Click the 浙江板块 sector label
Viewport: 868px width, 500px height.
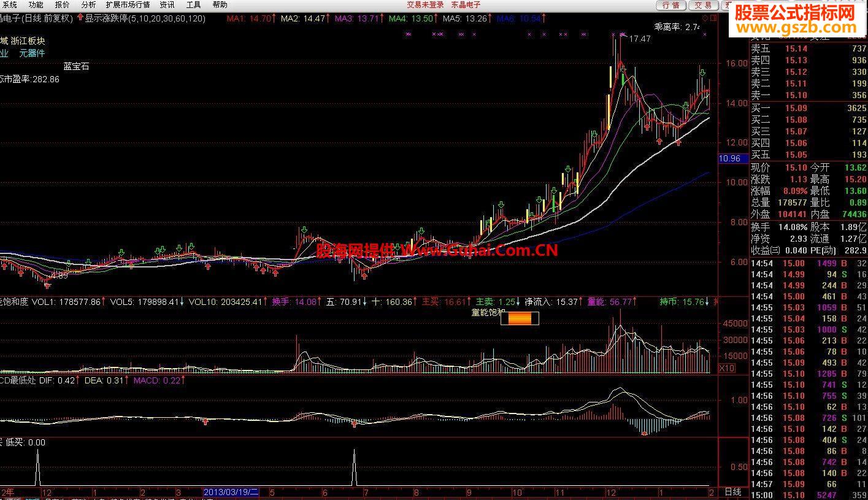coord(28,41)
